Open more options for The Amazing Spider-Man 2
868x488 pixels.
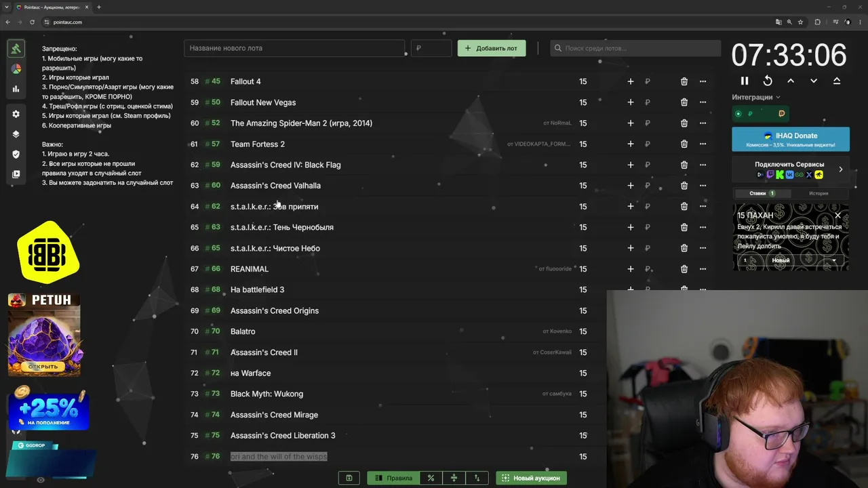click(x=703, y=123)
